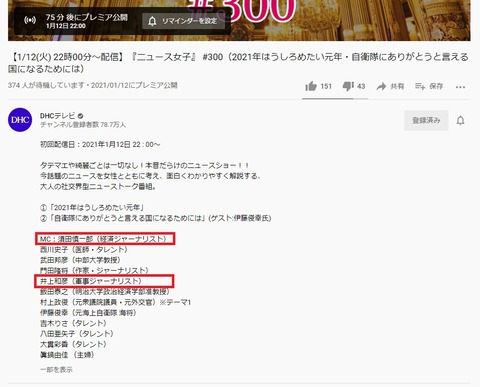Open the DHC channel avatar
The image size is (480, 387).
[20, 120]
